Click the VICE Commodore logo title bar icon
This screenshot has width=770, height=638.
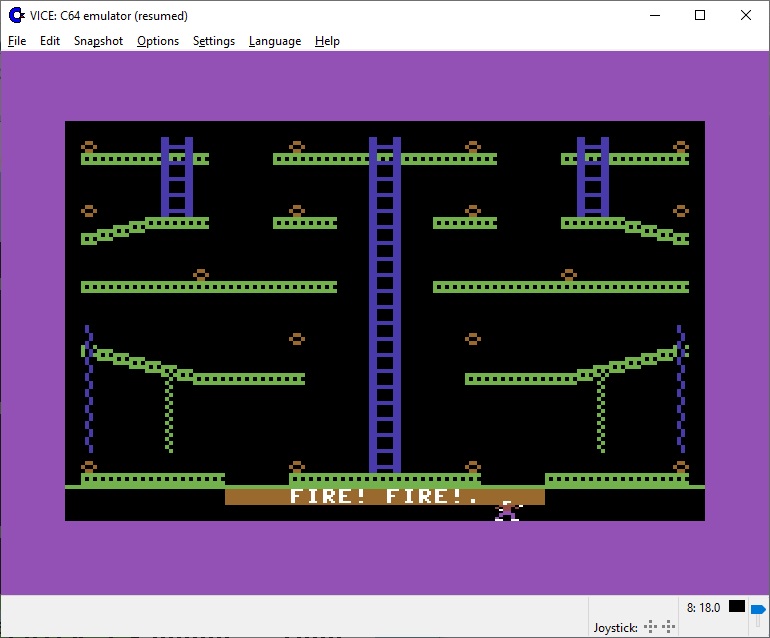17,16
